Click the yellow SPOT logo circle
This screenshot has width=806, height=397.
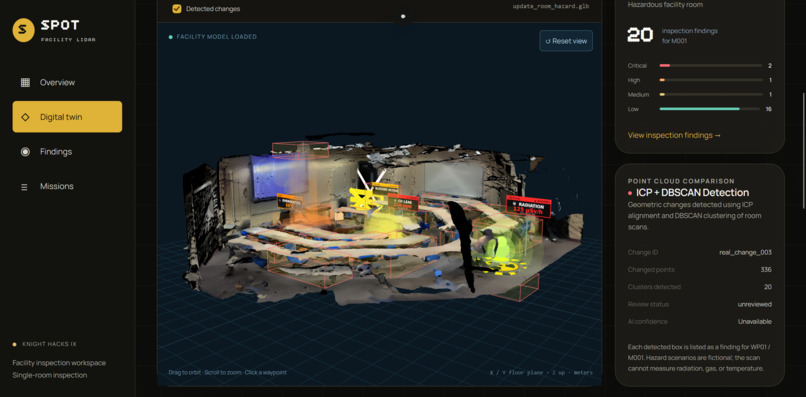tap(23, 30)
